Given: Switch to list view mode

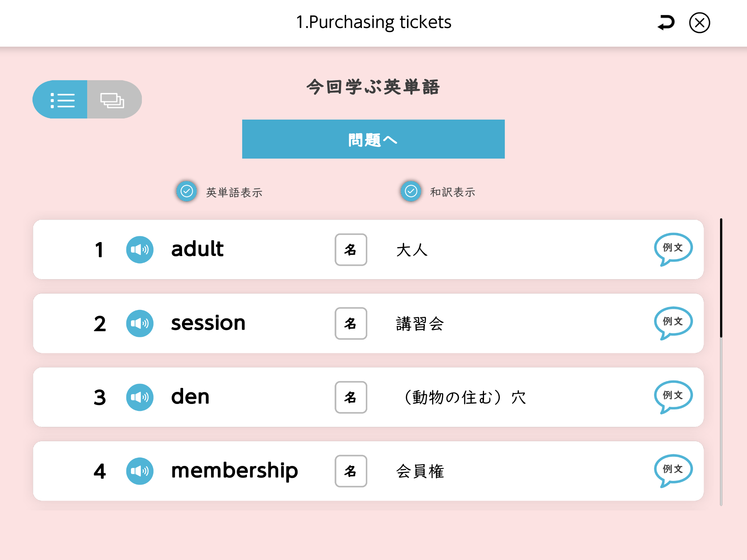Looking at the screenshot, I should point(61,100).
